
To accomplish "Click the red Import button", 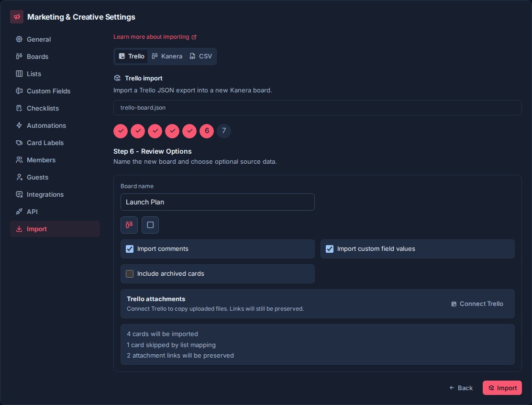I will point(502,388).
